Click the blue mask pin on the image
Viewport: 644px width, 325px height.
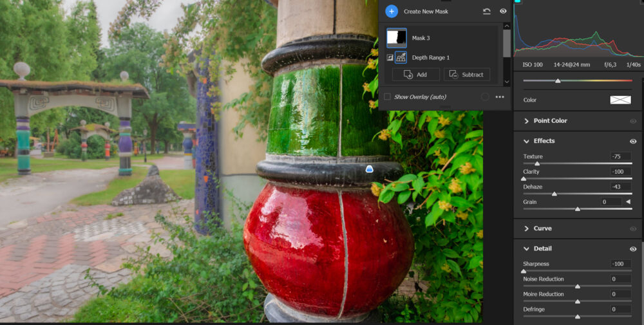click(x=370, y=169)
